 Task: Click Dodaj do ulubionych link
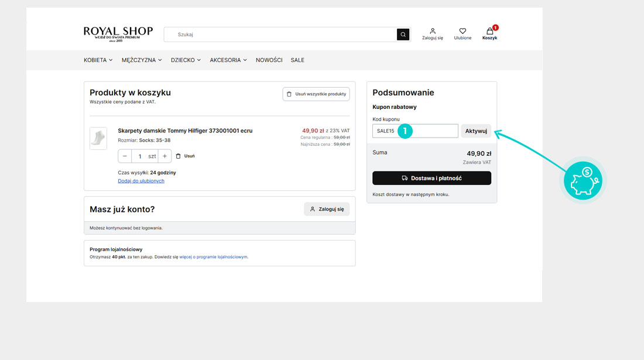(x=141, y=181)
